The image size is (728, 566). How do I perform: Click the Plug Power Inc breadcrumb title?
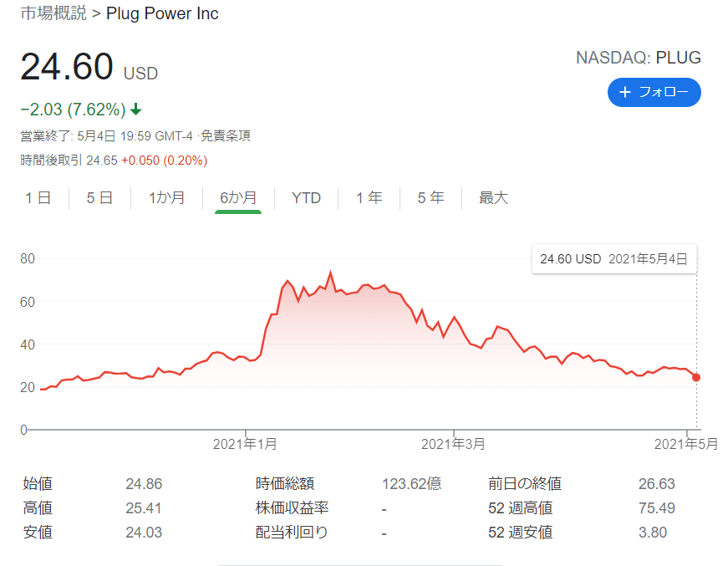[162, 13]
